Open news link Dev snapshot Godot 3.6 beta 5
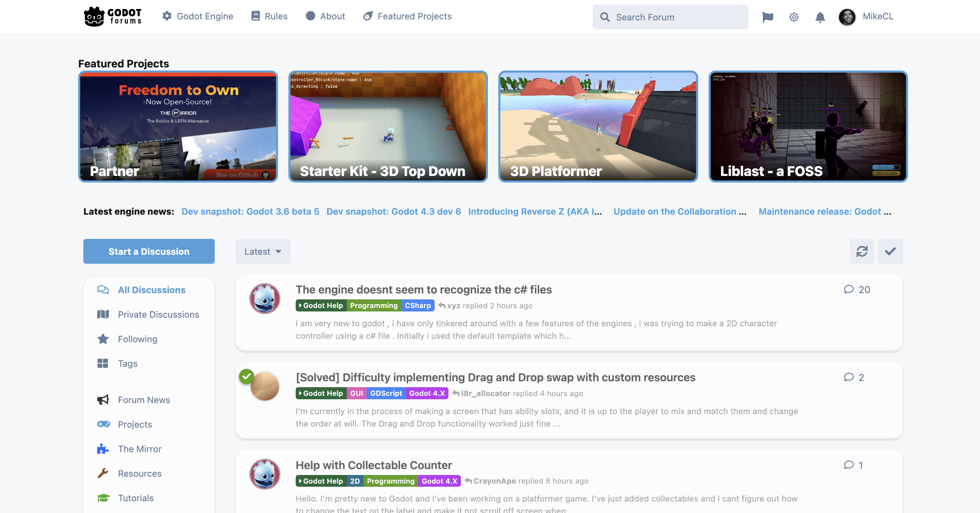Image resolution: width=980 pixels, height=513 pixels. (250, 212)
